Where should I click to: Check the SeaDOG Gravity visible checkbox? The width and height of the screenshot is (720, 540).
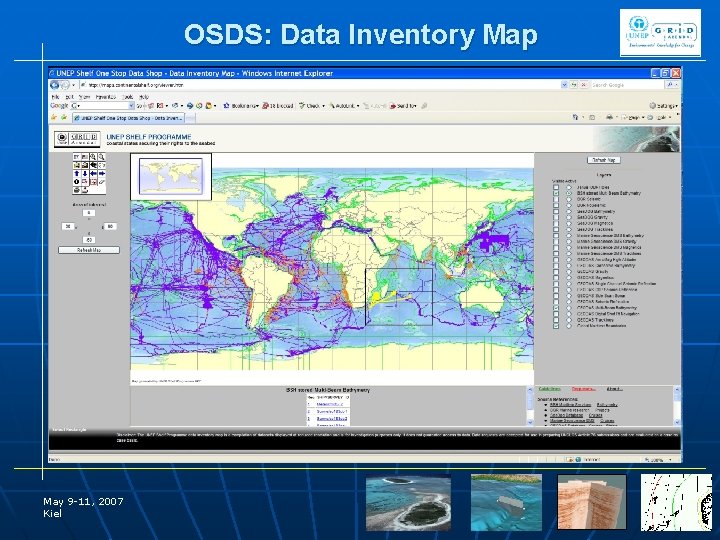[x=556, y=217]
